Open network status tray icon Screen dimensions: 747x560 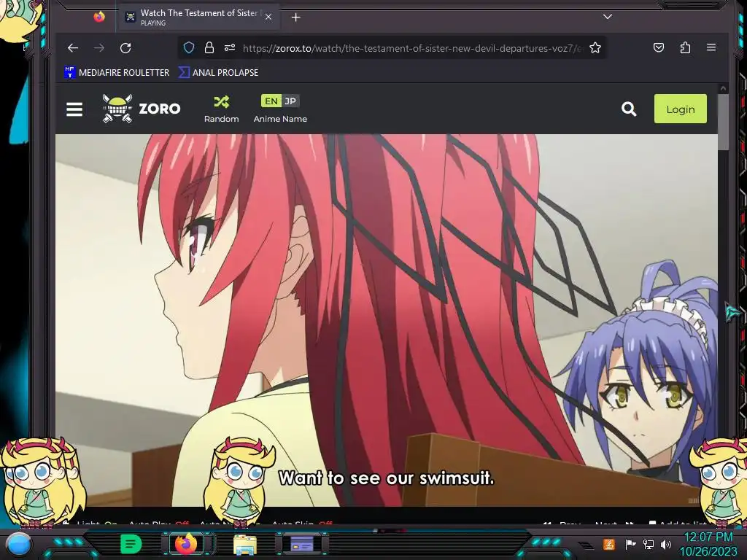[649, 544]
